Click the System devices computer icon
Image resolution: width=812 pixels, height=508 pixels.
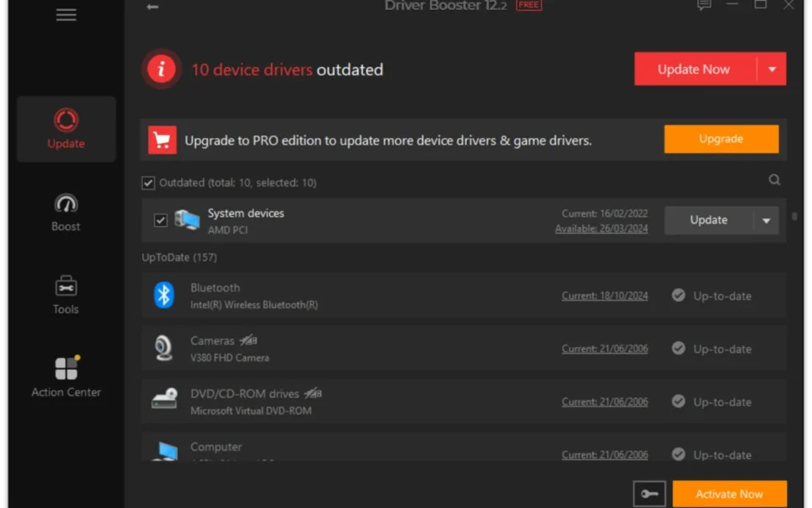coord(187,220)
